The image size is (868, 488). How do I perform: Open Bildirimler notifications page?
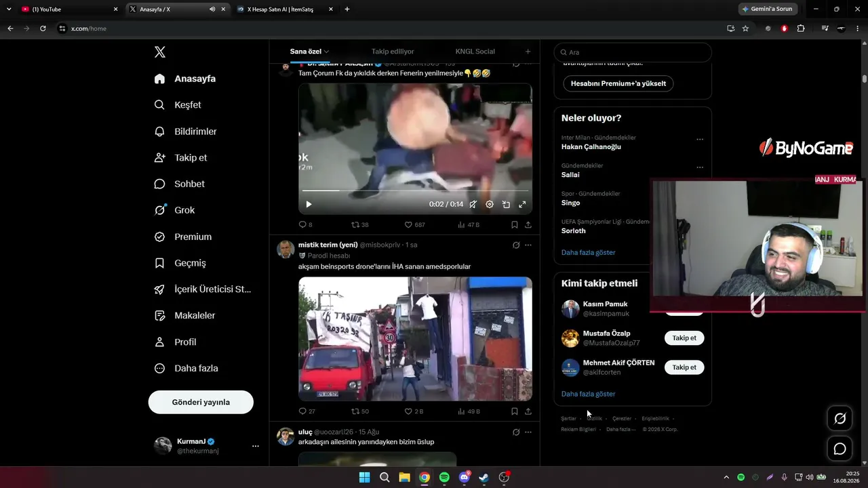[x=186, y=131]
